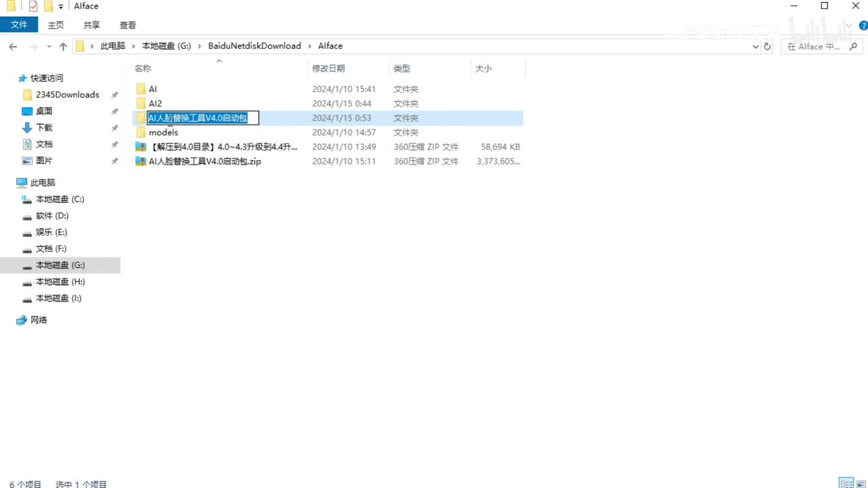Screen dimensions: 868x488
Task: Open 下载 in Quick access
Action: (44, 127)
